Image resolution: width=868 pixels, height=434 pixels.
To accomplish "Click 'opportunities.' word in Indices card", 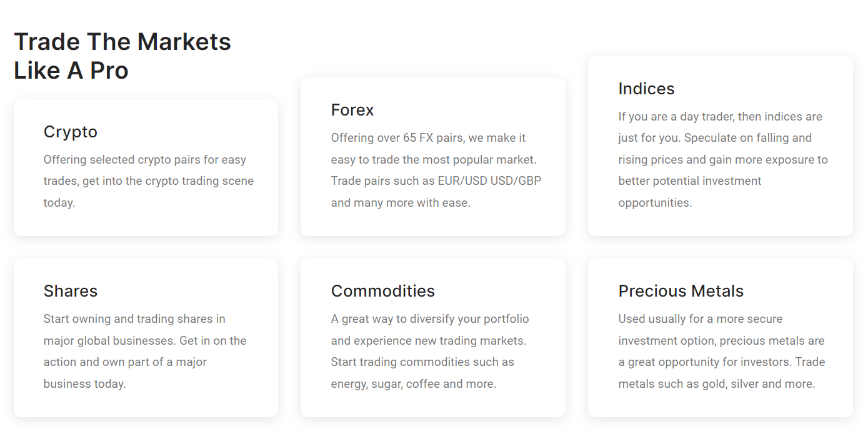I will click(x=655, y=203).
